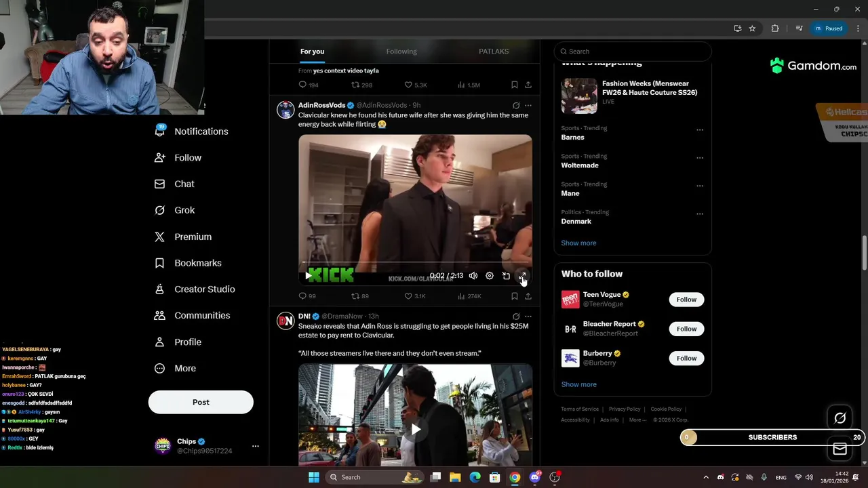Open Notifications in the sidebar
The image size is (868, 488).
pyautogui.click(x=191, y=131)
